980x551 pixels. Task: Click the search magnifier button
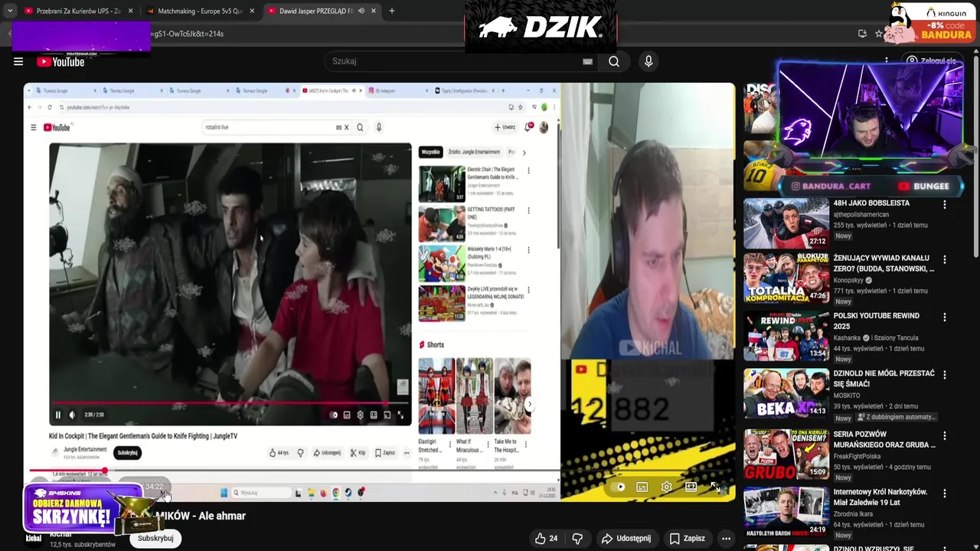point(614,61)
